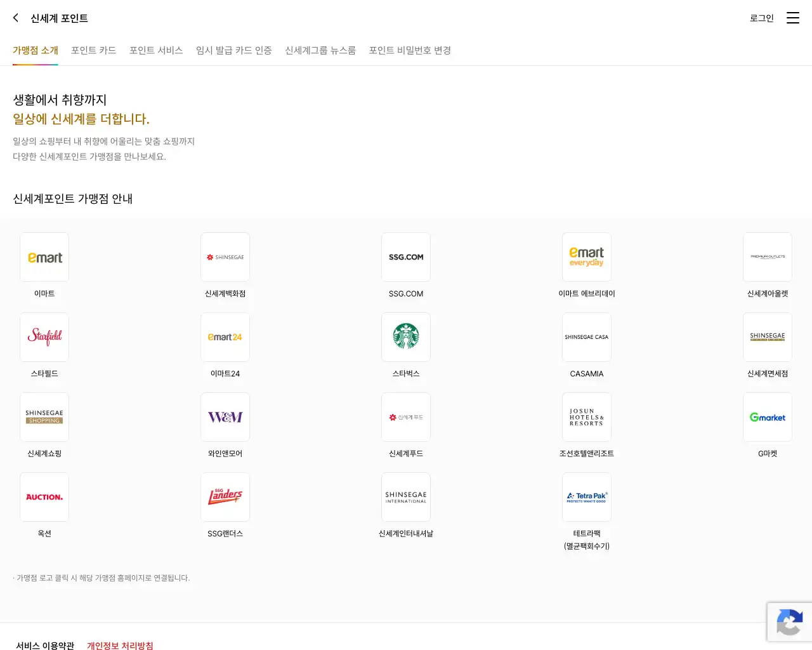Click the 테트라팩 (멸균팩회수기) label
The width and height of the screenshot is (812, 650).
587,540
